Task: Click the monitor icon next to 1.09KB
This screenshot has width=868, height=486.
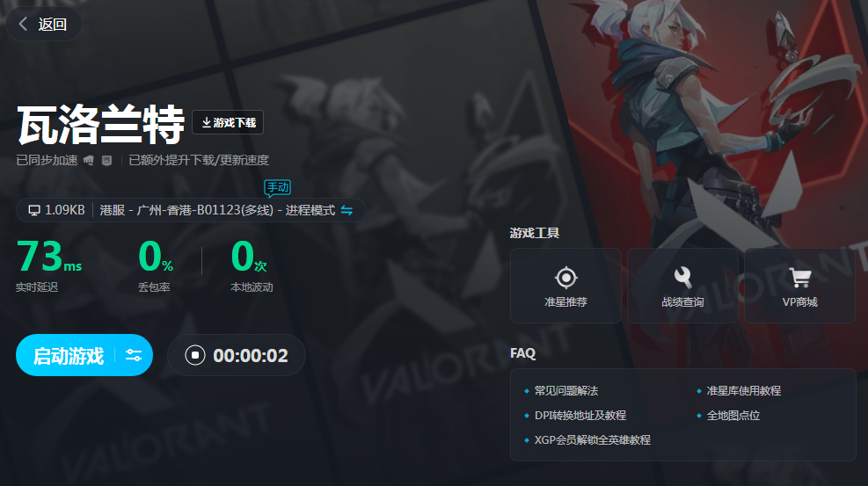Action: point(34,210)
